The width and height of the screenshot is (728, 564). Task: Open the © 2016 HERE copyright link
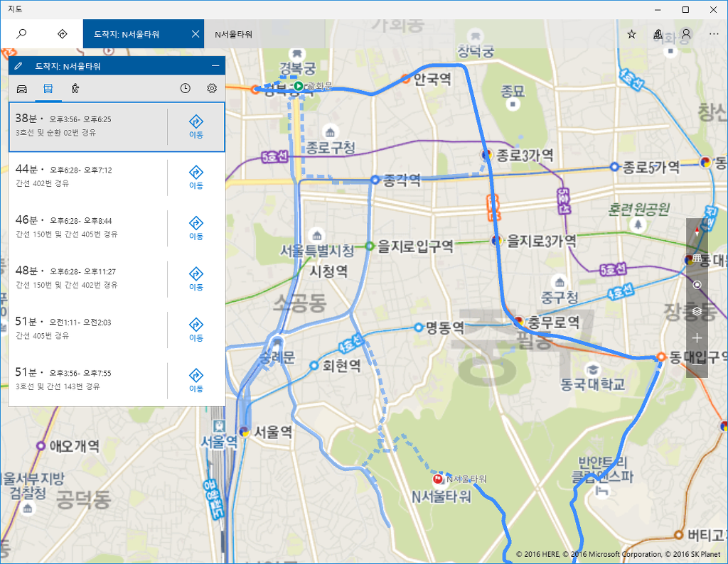[538, 554]
